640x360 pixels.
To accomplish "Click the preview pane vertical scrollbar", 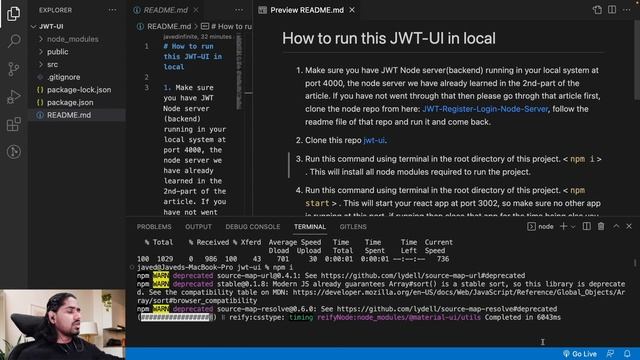I will coord(637,59).
